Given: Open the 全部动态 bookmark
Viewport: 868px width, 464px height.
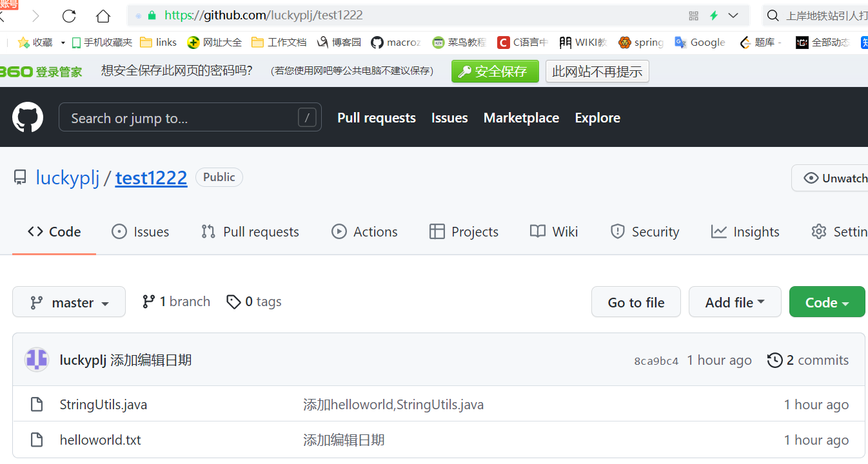Looking at the screenshot, I should [823, 43].
